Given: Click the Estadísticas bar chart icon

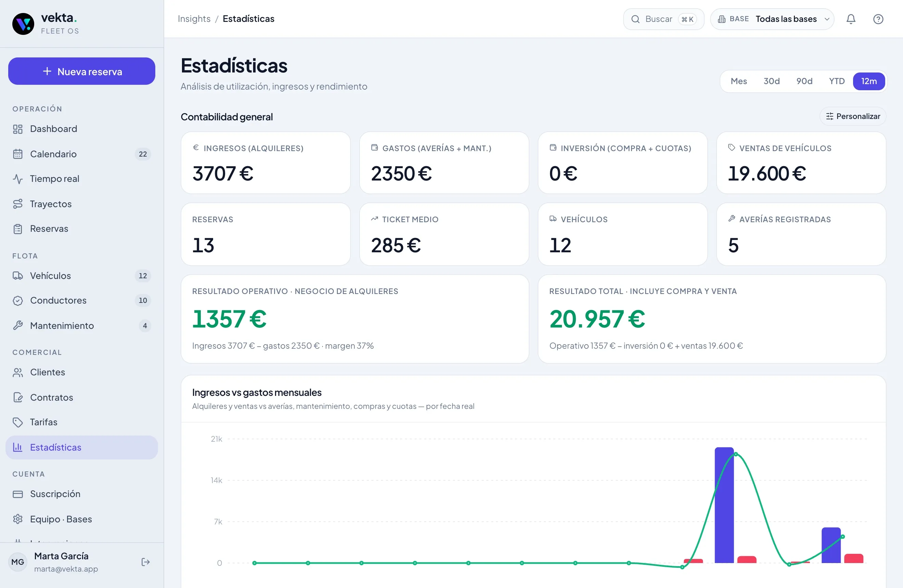Looking at the screenshot, I should tap(18, 447).
